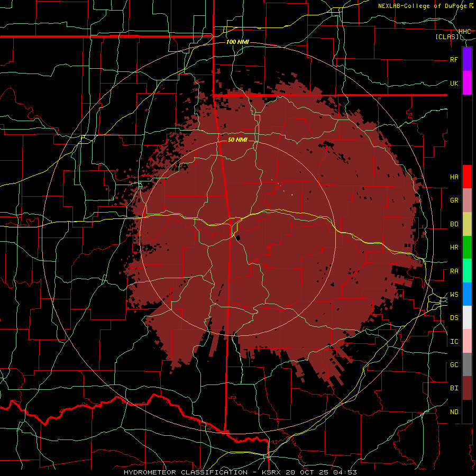Click the HHC product code label

tap(465, 31)
